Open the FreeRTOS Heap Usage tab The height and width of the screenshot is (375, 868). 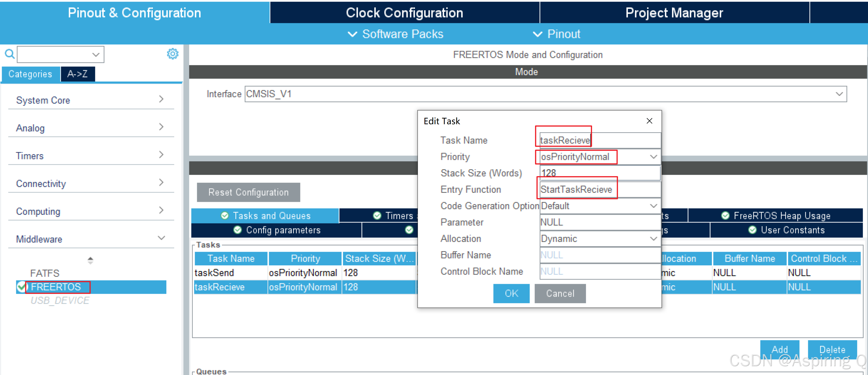[775, 216]
